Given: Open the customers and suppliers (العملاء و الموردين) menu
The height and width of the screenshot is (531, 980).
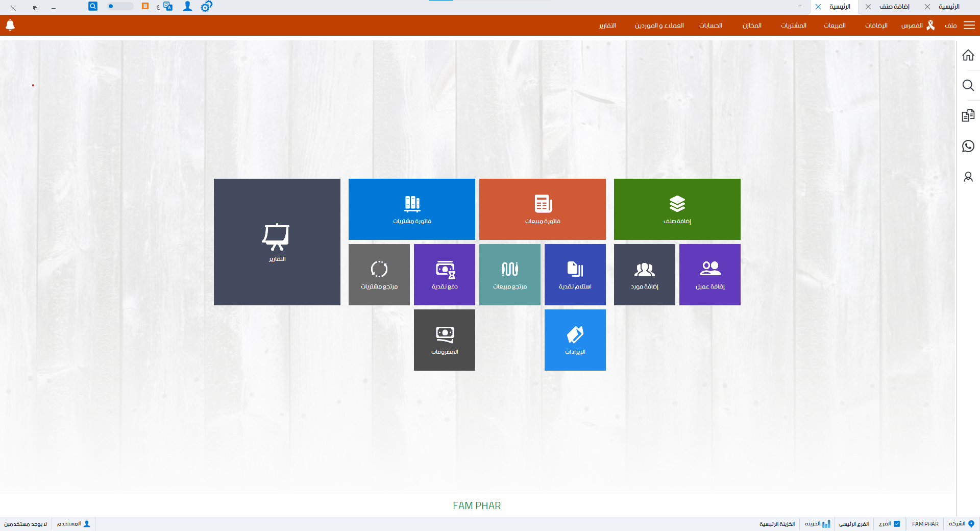Looking at the screenshot, I should tap(659, 26).
